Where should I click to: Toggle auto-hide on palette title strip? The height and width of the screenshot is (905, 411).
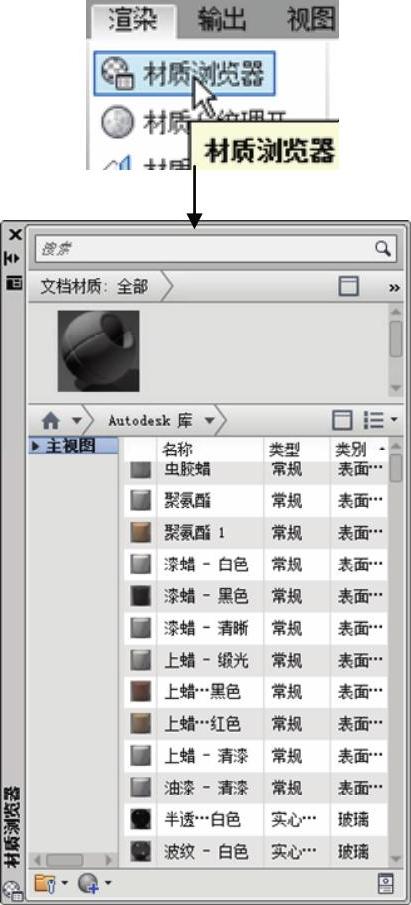15,257
